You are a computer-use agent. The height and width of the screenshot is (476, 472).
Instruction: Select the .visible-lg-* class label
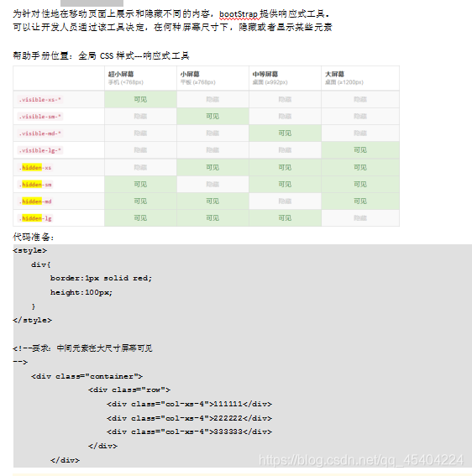tap(39, 150)
